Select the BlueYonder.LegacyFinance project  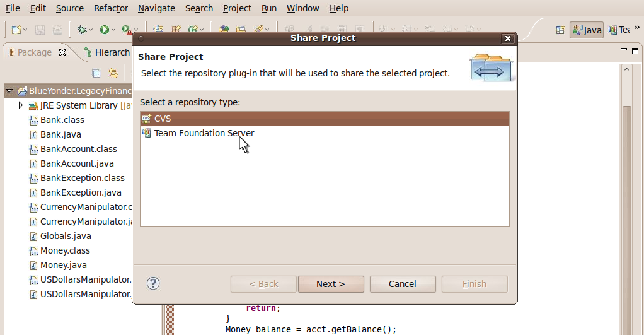click(75, 91)
